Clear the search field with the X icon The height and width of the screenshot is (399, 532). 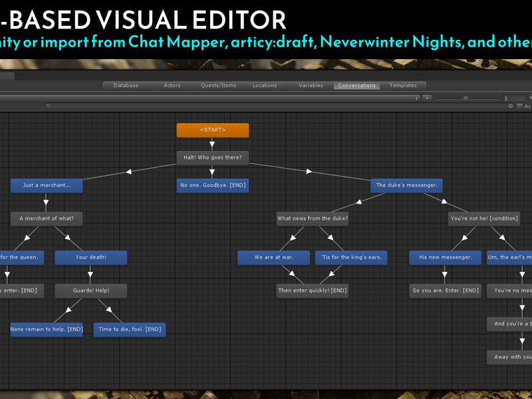(x=511, y=106)
